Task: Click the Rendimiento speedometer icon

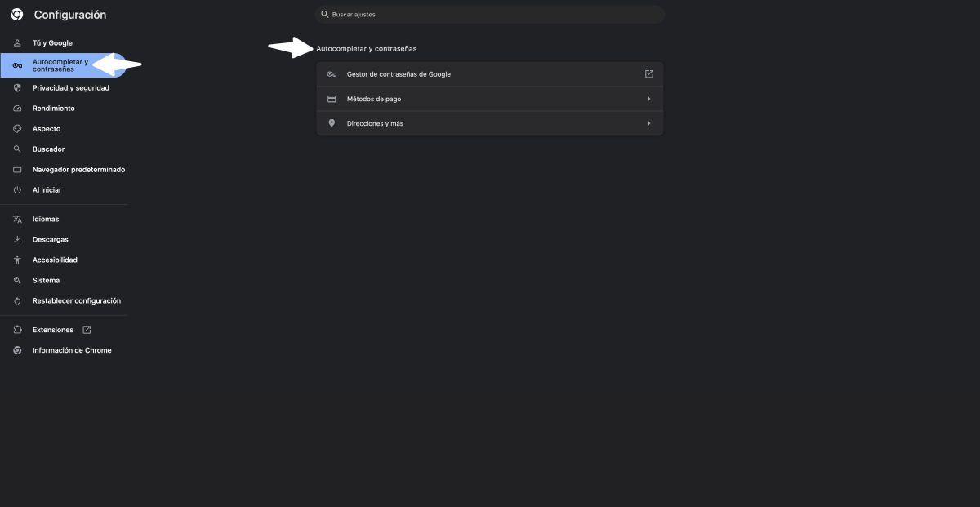Action: click(16, 108)
